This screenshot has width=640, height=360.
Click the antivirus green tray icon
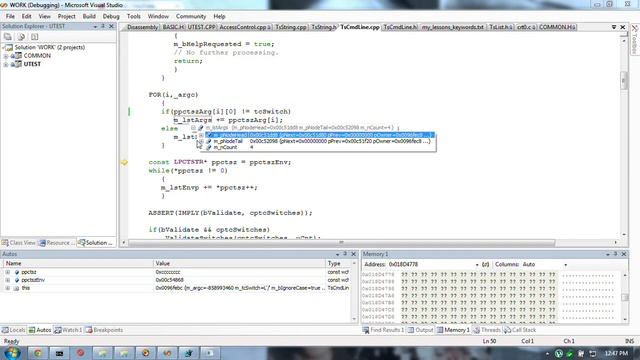[x=570, y=353]
